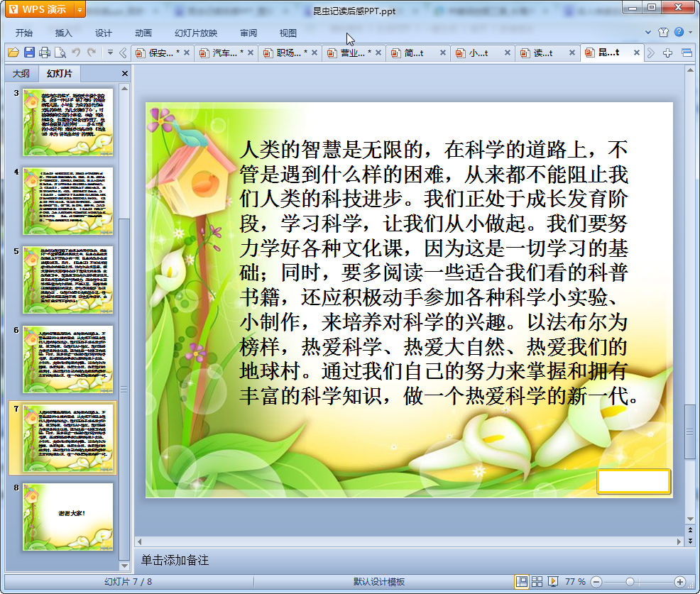
Task: Add a new document tab with plus icon
Action: click(667, 53)
